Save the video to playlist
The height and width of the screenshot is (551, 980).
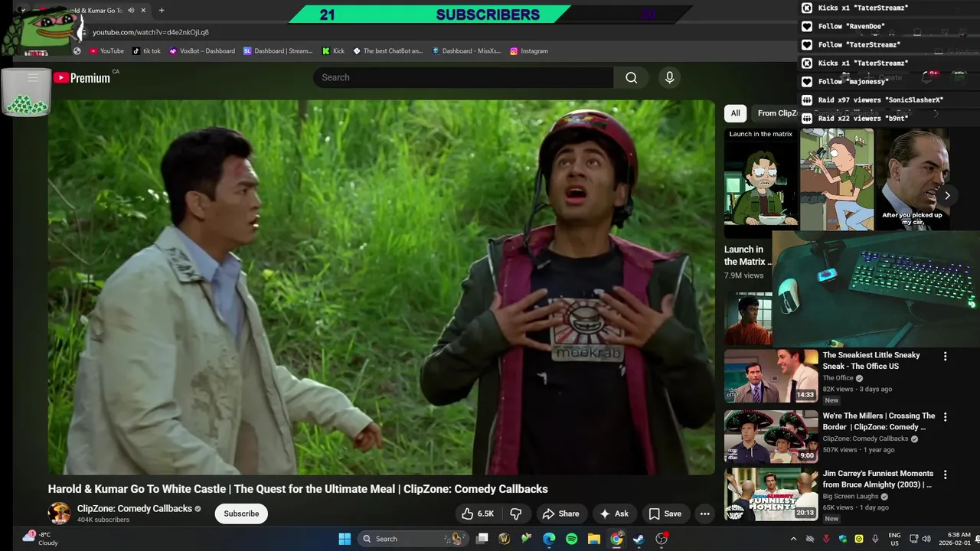click(x=665, y=514)
